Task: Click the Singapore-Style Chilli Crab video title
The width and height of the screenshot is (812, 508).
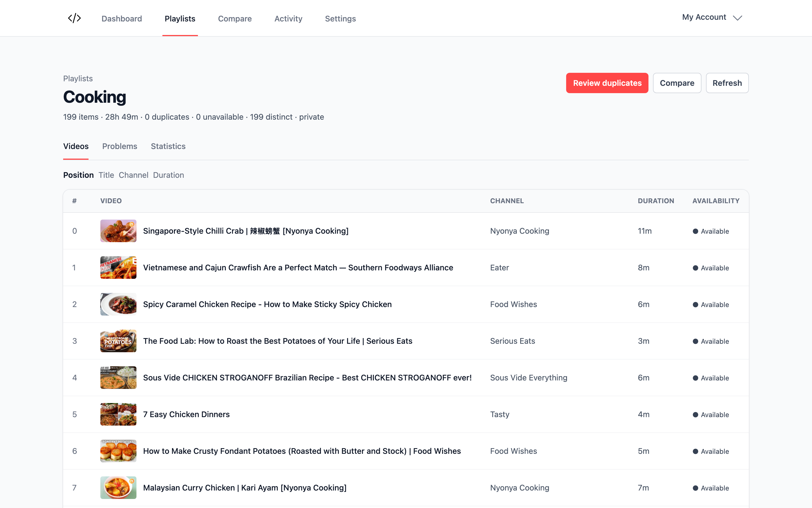Action: coord(246,231)
